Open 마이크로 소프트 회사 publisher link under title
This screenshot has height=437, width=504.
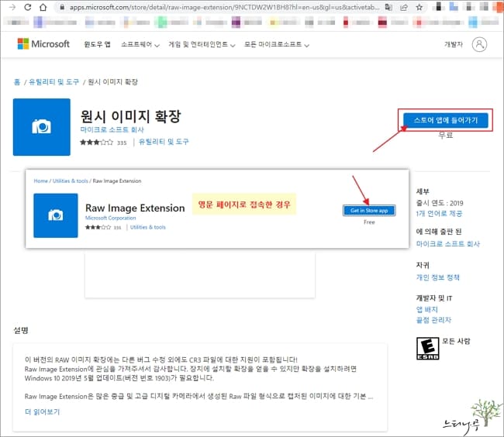click(112, 129)
